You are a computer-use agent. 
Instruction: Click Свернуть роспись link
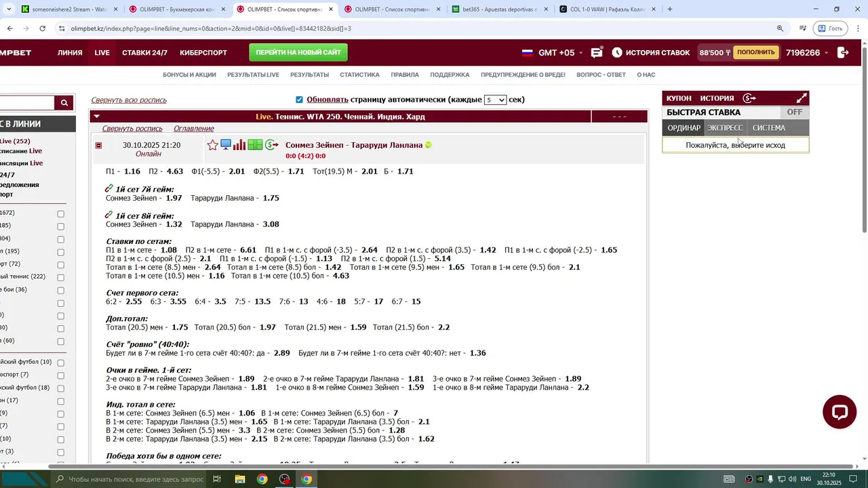point(132,129)
